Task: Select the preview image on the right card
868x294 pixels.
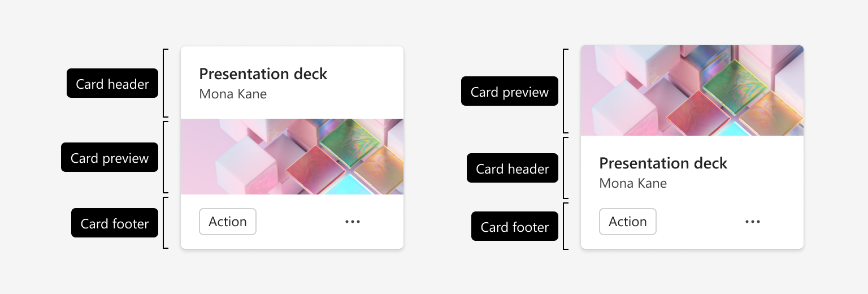Action: (x=692, y=90)
